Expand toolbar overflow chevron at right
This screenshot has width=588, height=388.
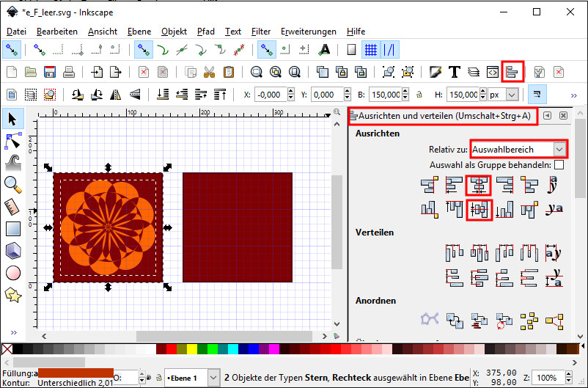pos(574,95)
